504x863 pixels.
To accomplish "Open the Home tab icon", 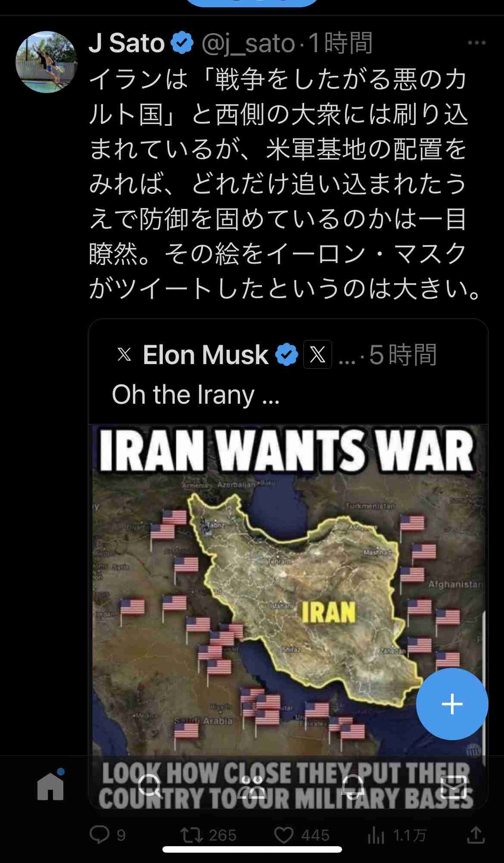I will tap(50, 786).
